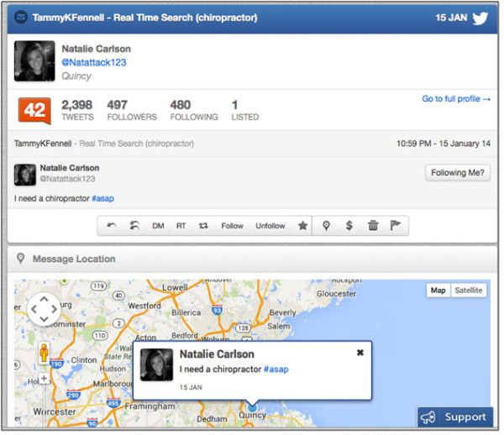Click the Lowell label on the map
Image resolution: width=504 pixels, height=435 pixels.
tap(175, 287)
